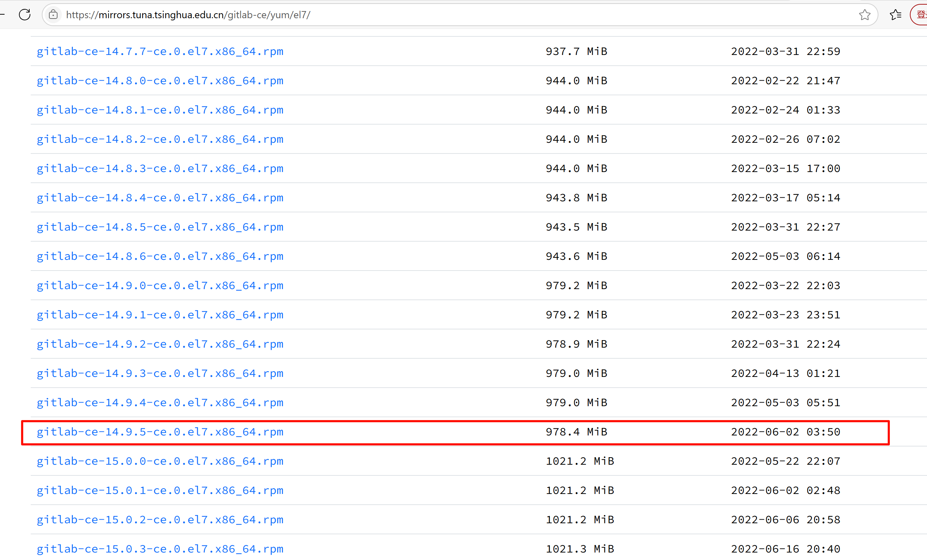Select date 2022-03-15 17:00
The image size is (927, 560).
tap(786, 169)
